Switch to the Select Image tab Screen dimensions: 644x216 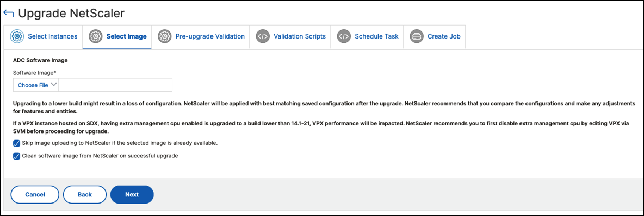click(117, 36)
